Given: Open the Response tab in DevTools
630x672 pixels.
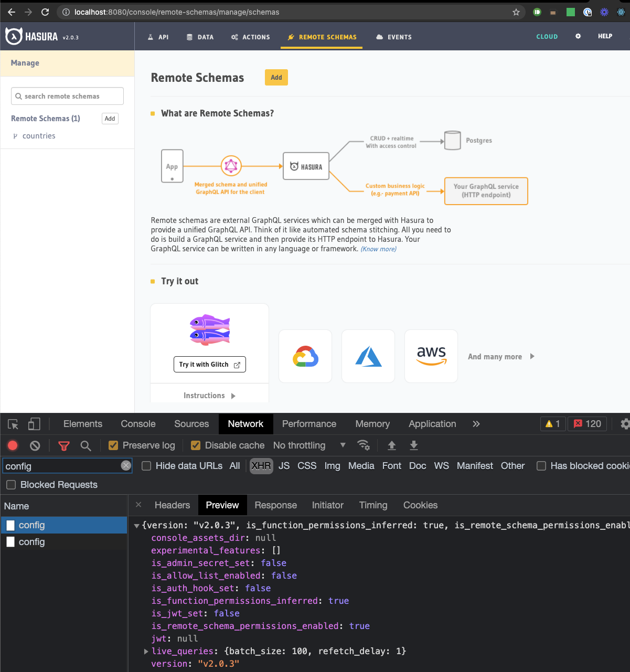Looking at the screenshot, I should point(275,505).
